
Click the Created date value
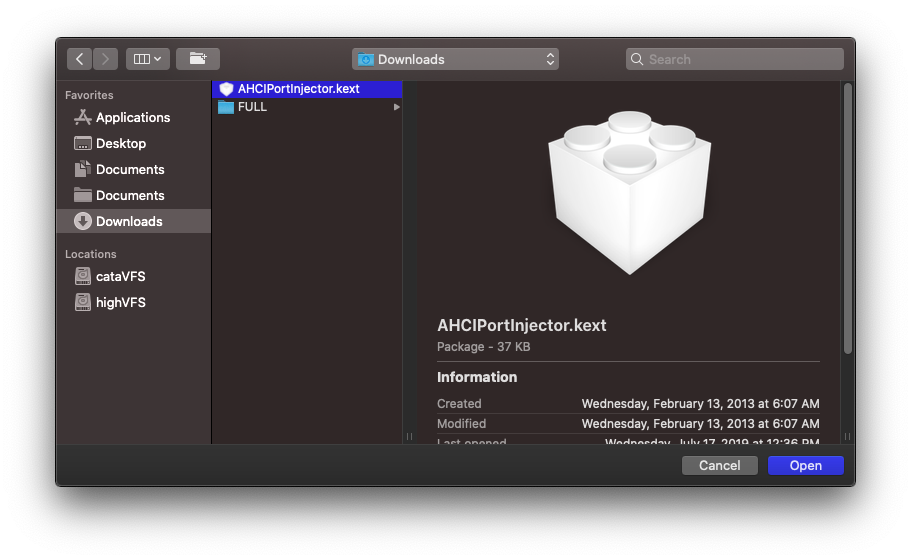pyautogui.click(x=701, y=404)
